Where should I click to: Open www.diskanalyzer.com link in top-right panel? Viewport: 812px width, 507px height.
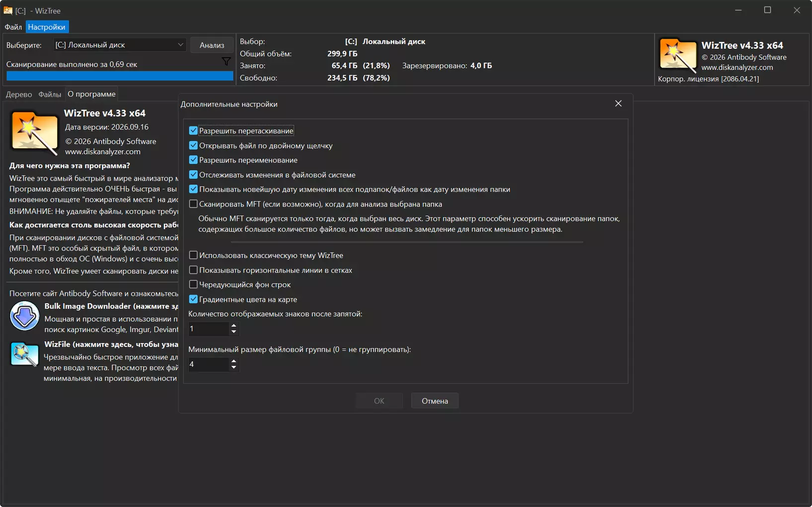pos(737,67)
